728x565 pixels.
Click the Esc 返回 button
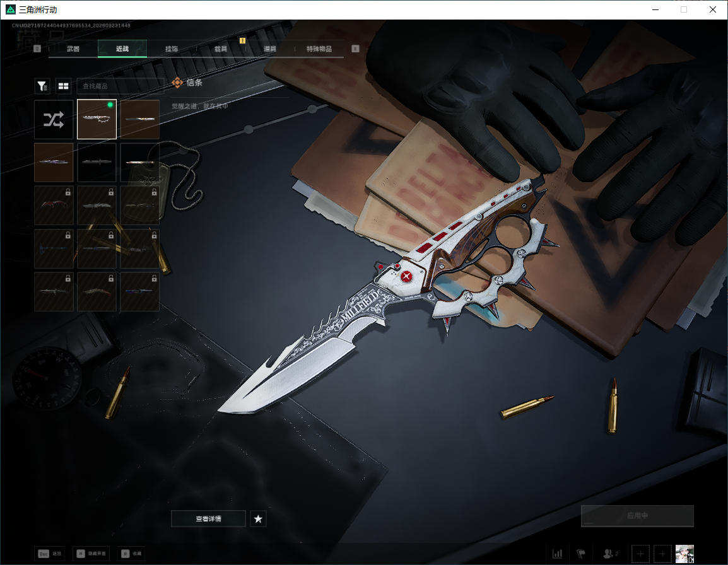(x=50, y=554)
